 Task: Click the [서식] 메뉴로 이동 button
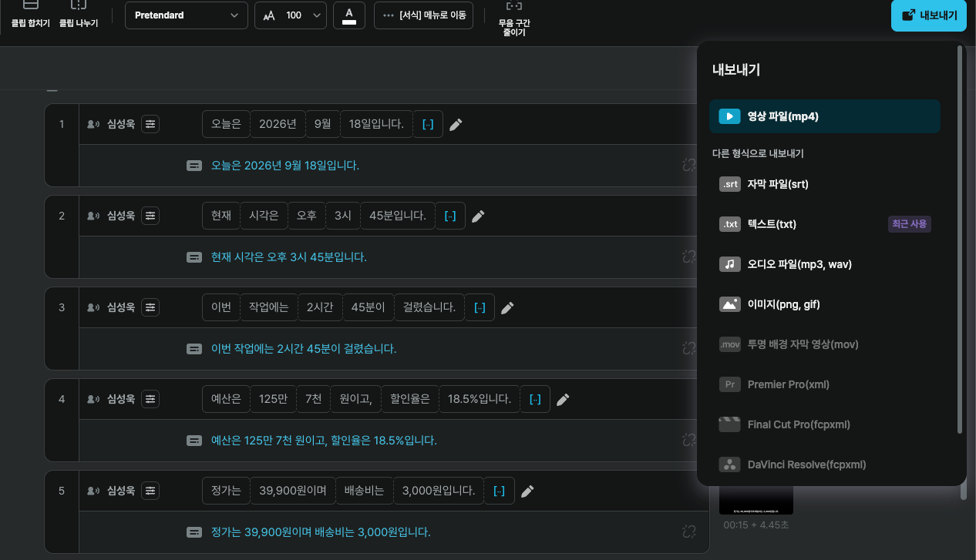pyautogui.click(x=423, y=15)
